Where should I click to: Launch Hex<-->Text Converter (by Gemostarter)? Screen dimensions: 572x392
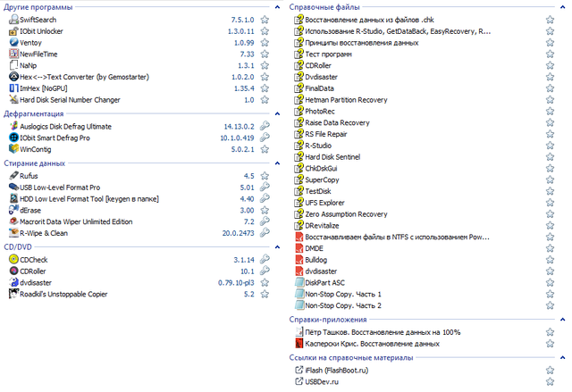tap(84, 77)
